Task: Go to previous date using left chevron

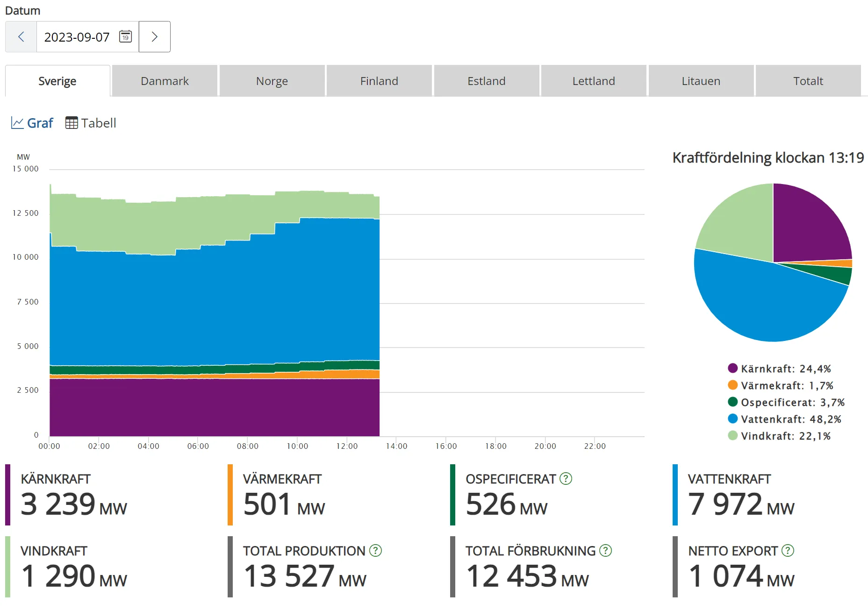Action: coord(21,36)
